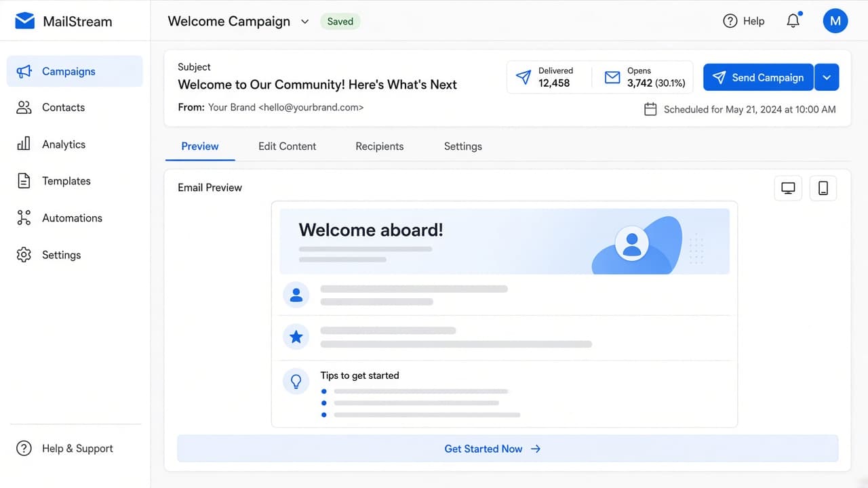The width and height of the screenshot is (868, 488).
Task: Click the Delivered paper plane icon
Action: point(524,77)
